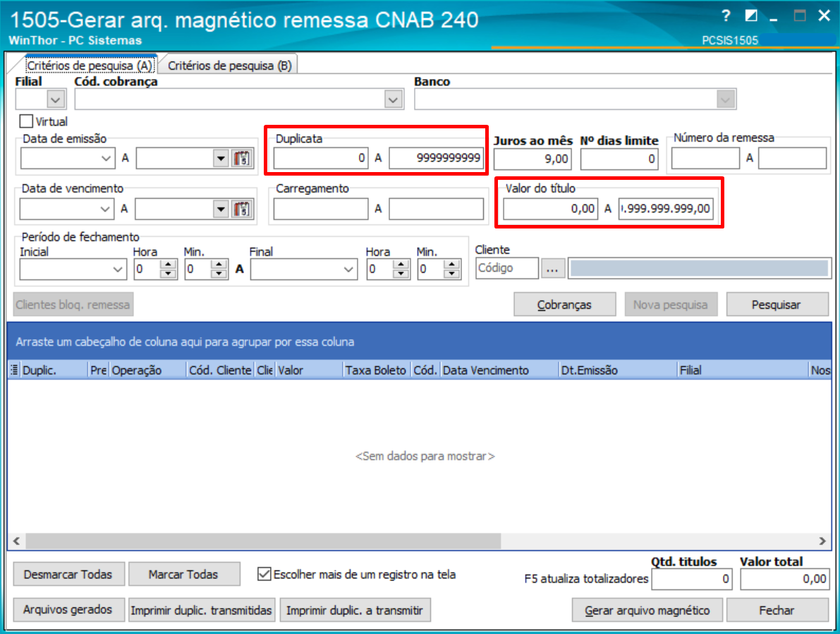Click the Duplicata starting value field
The height and width of the screenshot is (634, 840).
(x=321, y=159)
